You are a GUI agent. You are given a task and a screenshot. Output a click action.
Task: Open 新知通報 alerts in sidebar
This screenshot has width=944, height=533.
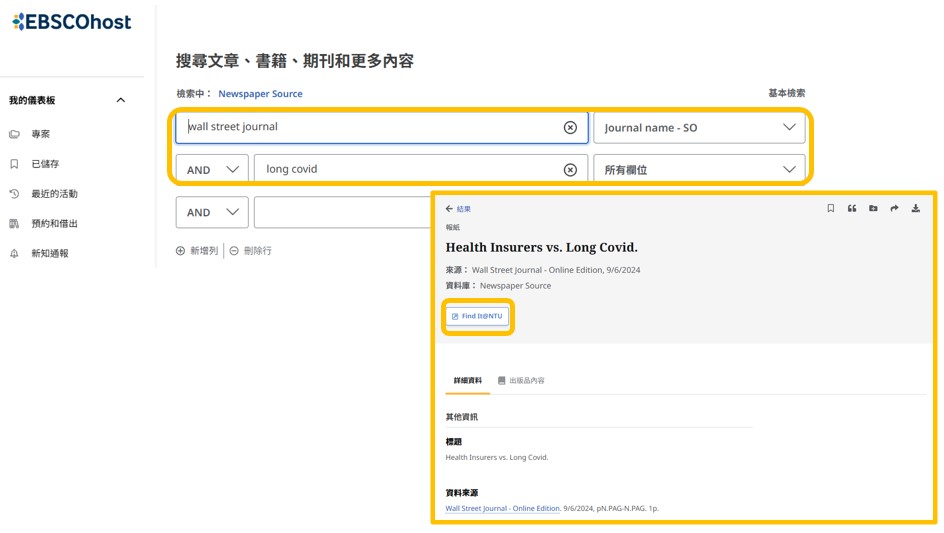(x=49, y=254)
